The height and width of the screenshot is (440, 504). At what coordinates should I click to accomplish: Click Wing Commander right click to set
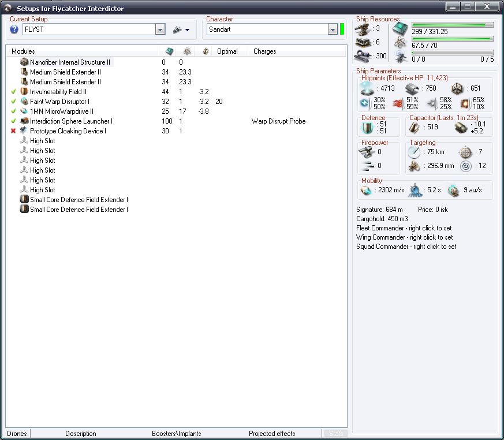click(404, 237)
